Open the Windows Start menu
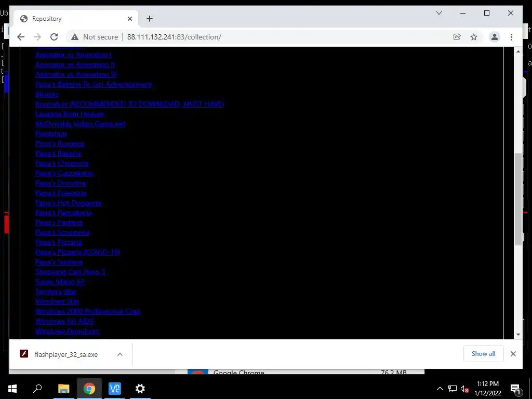532x399 pixels. 12,389
